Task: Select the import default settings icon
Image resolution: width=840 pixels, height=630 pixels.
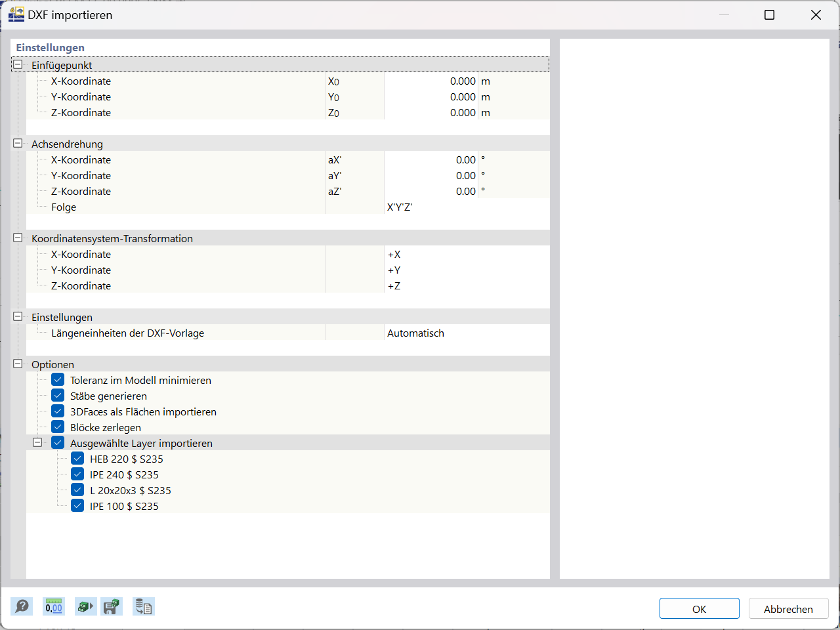Action: pyautogui.click(x=85, y=606)
